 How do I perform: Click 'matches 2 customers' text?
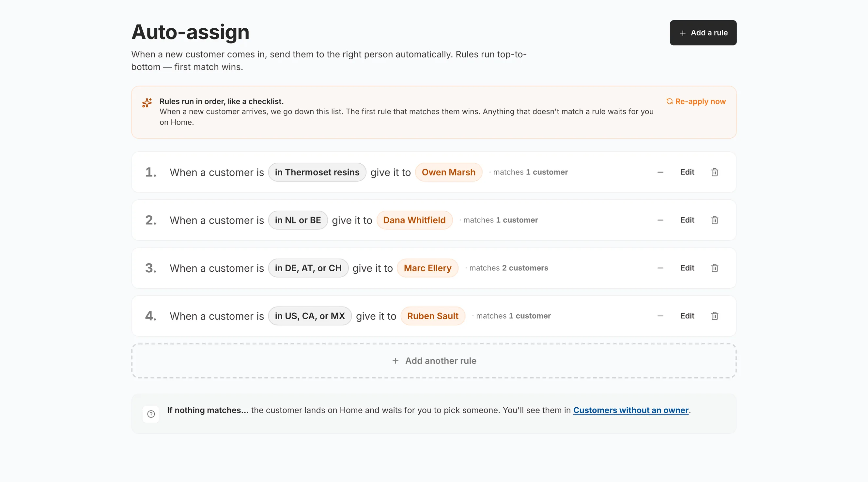[x=508, y=268]
